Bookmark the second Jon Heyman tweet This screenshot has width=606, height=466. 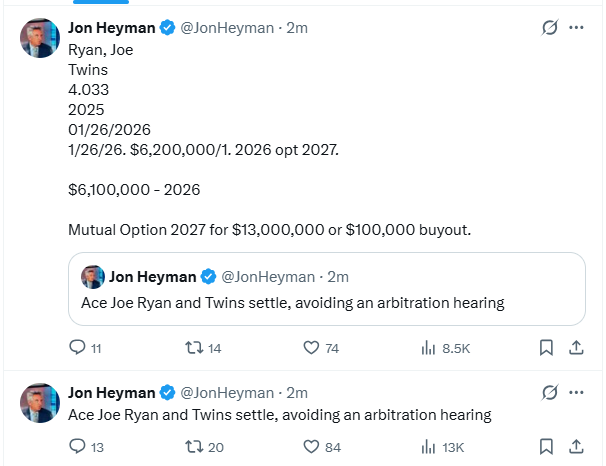click(x=546, y=446)
